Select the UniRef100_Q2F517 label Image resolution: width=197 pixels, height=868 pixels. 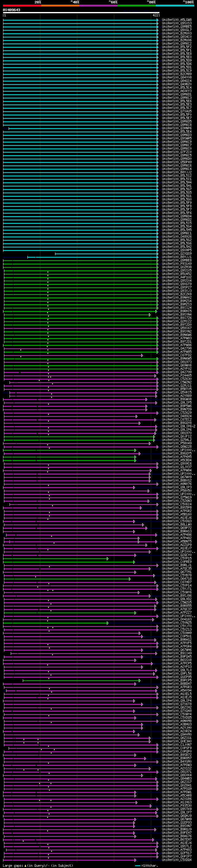tap(177, 853)
